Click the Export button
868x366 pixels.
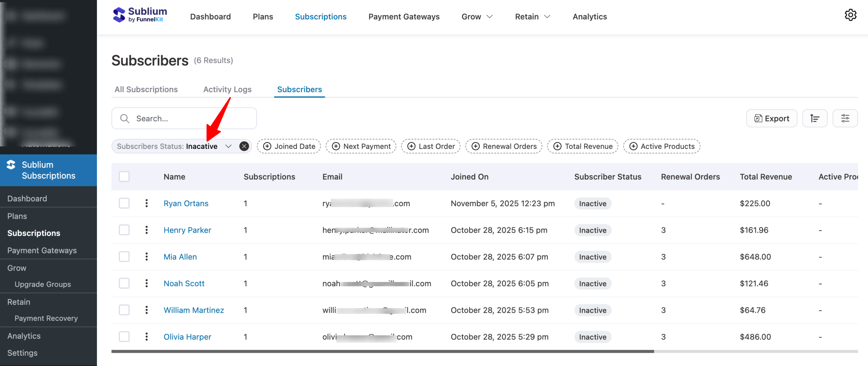pyautogui.click(x=771, y=118)
